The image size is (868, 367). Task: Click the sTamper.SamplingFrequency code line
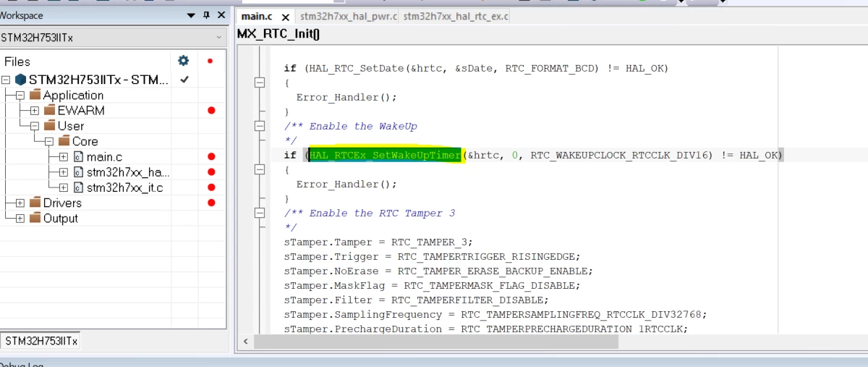[x=495, y=314]
